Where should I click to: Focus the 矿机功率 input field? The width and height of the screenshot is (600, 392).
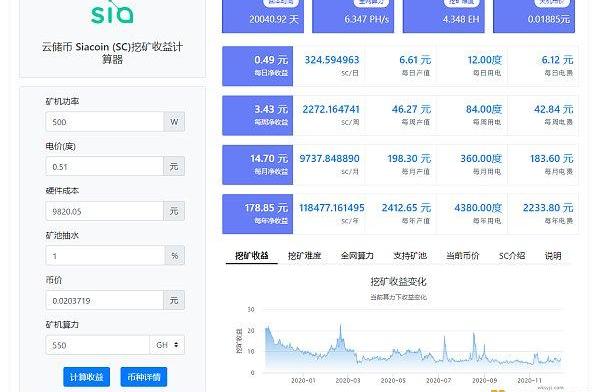coord(104,122)
